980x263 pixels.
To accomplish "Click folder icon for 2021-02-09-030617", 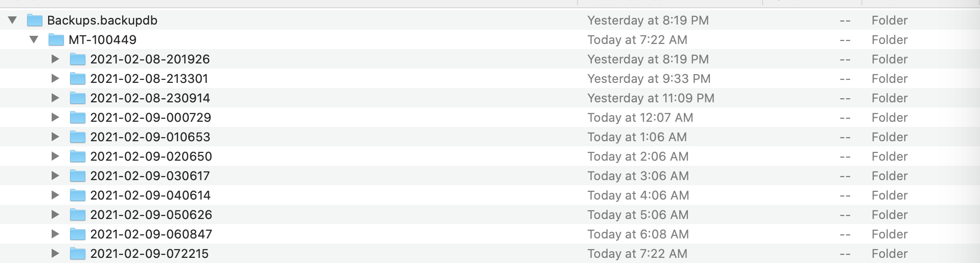I will click(x=77, y=176).
